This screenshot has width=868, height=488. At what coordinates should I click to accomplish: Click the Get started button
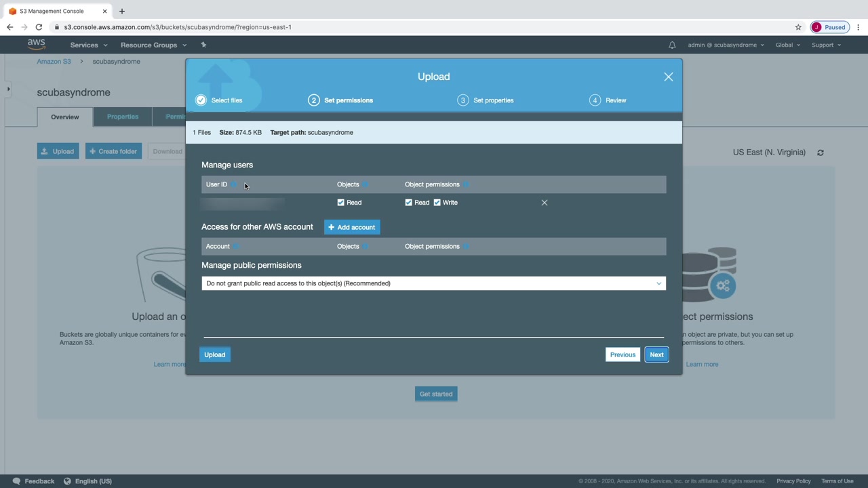click(x=436, y=394)
